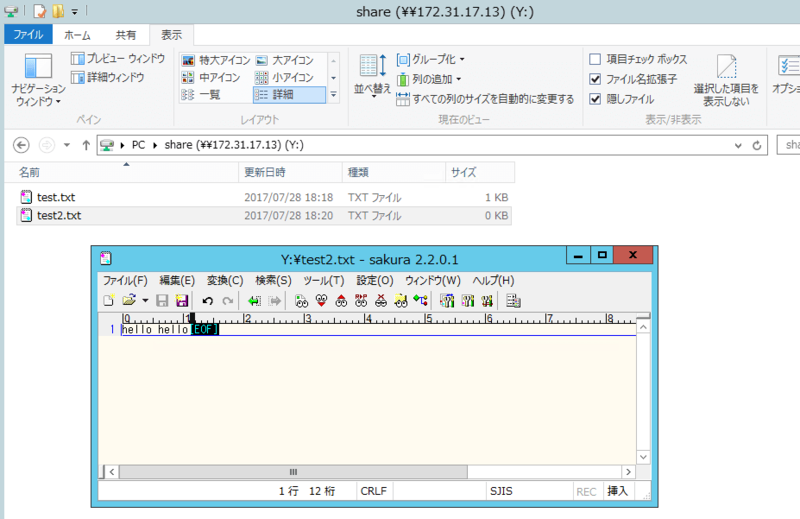Open dropdown arrow next to sakura Open icon

pos(145,301)
